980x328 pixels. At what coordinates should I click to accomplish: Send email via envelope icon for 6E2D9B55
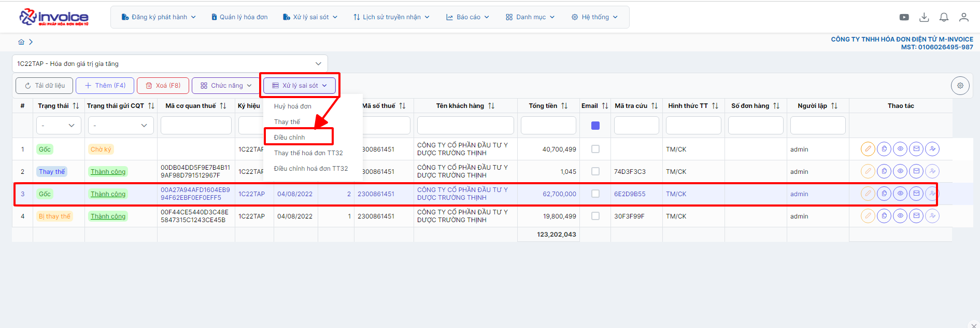(916, 194)
